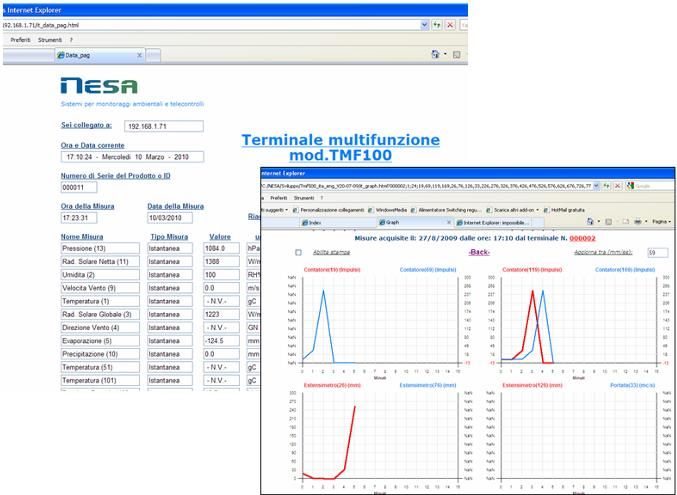Click the product serial number field 000011

(79, 187)
